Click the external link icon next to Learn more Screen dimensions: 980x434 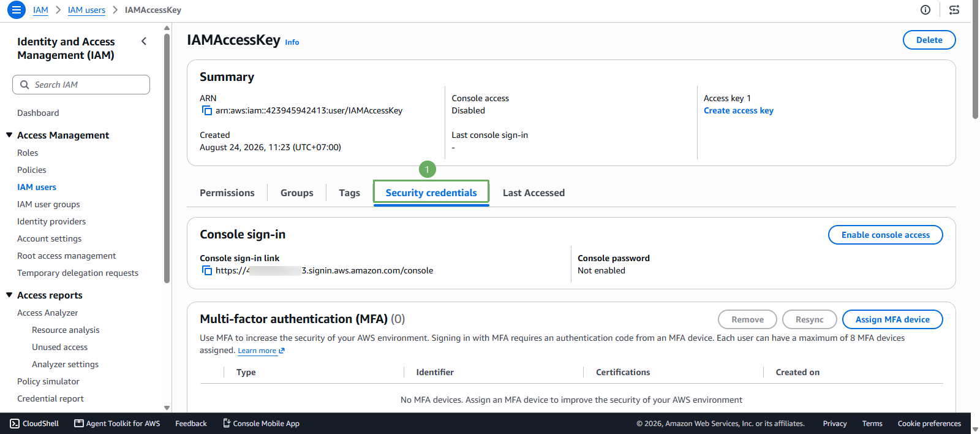tap(282, 351)
